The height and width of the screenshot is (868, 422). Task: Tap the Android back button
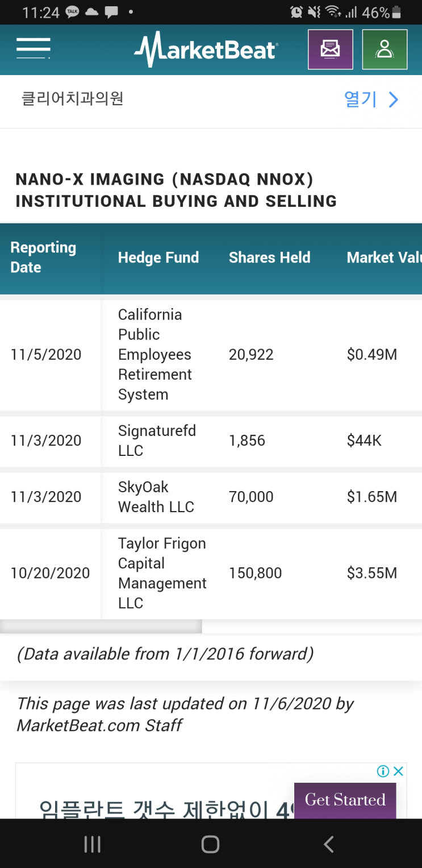point(328,845)
